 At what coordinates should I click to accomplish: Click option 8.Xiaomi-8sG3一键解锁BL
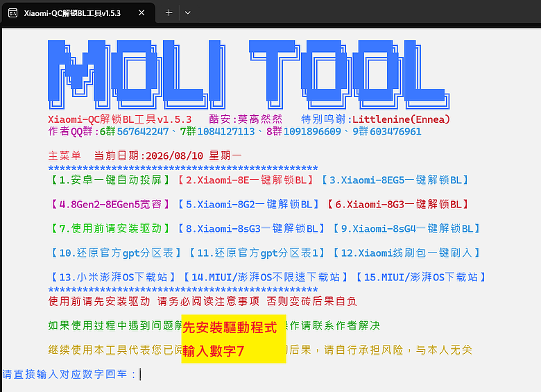pos(251,228)
